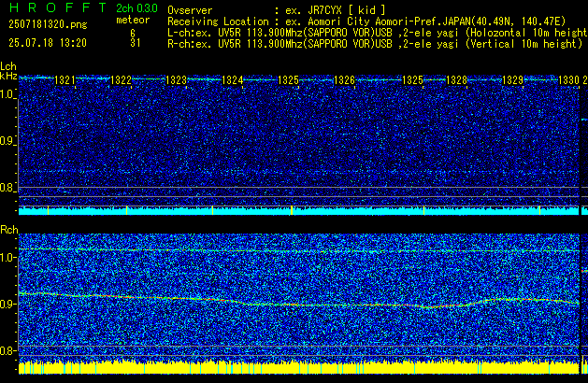This screenshot has height=383, width=588.
Task: Click the 1.0 kHz tick on Lch axis
Action: pos(7,94)
